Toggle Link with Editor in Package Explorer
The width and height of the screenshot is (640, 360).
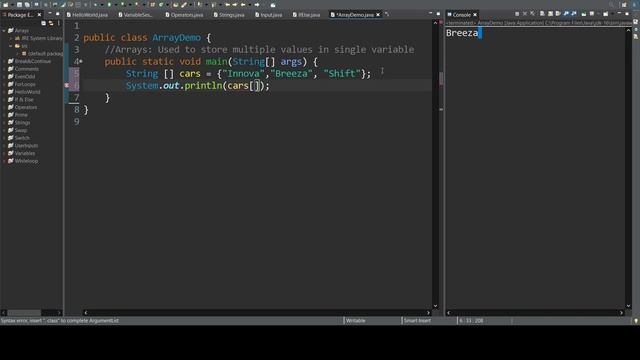(x=51, y=23)
